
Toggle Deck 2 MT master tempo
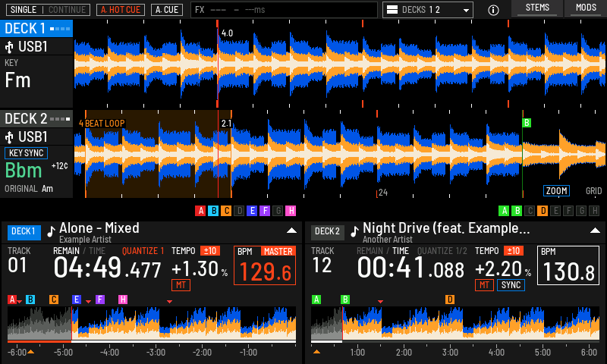click(484, 285)
